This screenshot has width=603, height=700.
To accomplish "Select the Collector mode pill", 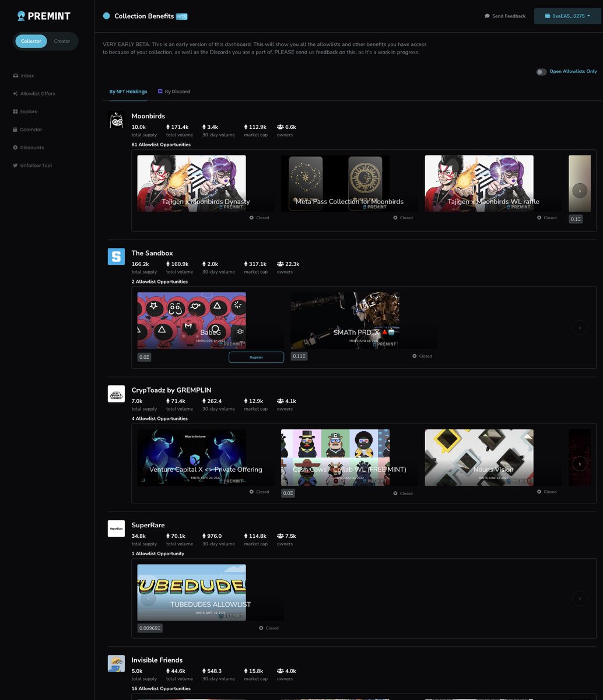I will tap(31, 41).
